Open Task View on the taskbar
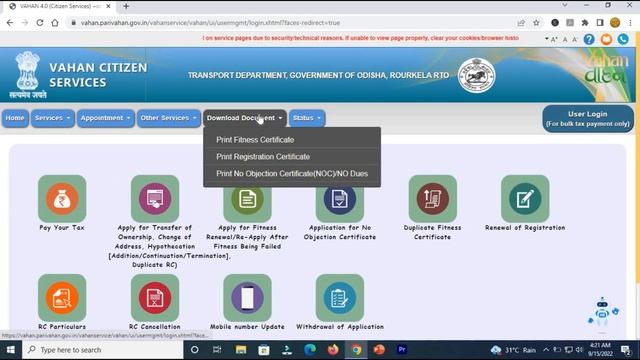This screenshot has height=360, width=640. coord(217,350)
